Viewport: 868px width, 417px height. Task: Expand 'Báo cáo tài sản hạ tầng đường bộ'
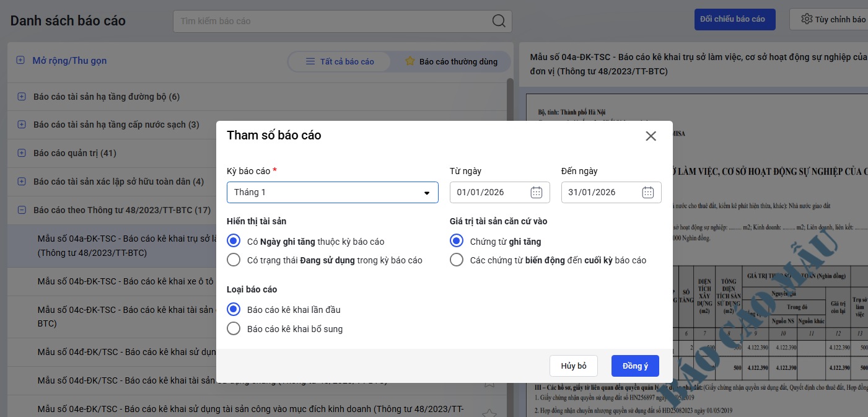pyautogui.click(x=22, y=97)
